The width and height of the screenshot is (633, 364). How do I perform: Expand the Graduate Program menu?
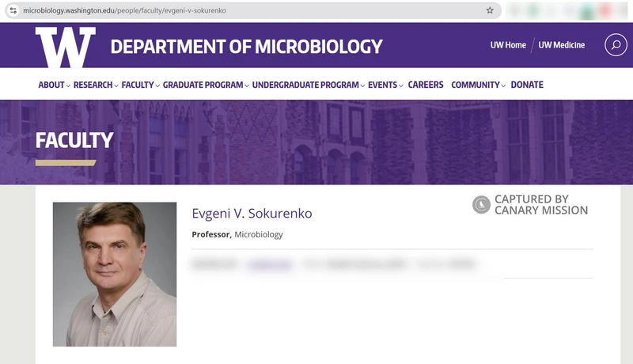click(x=206, y=85)
